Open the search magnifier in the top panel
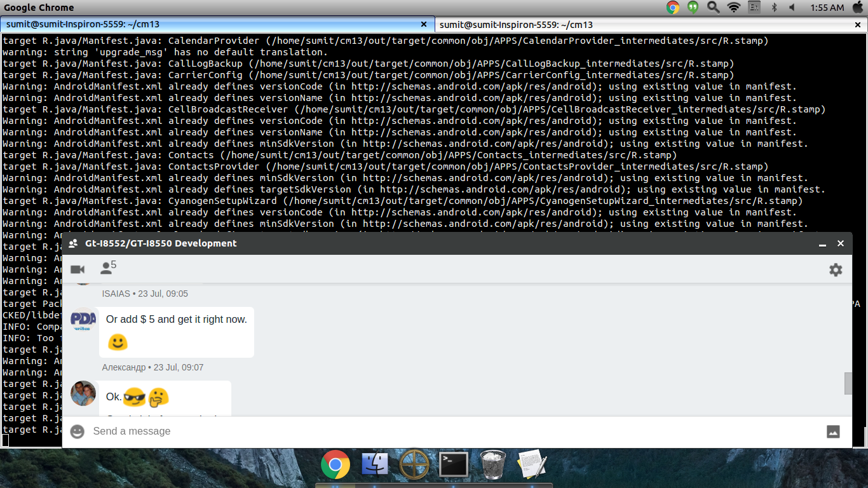Image resolution: width=868 pixels, height=488 pixels. click(x=713, y=8)
